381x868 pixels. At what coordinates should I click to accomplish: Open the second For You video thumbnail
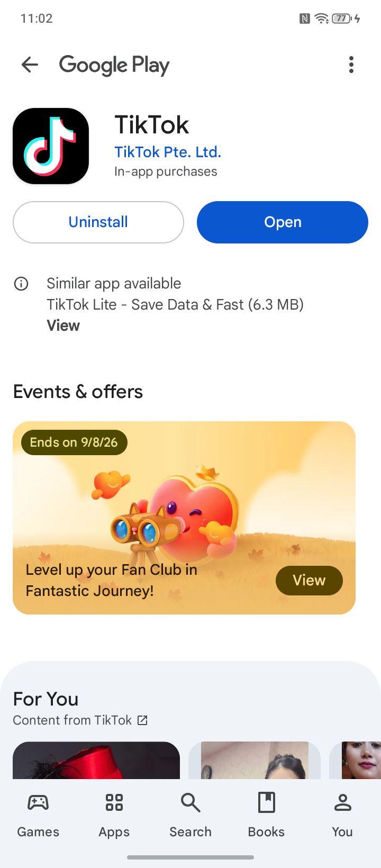tap(255, 760)
